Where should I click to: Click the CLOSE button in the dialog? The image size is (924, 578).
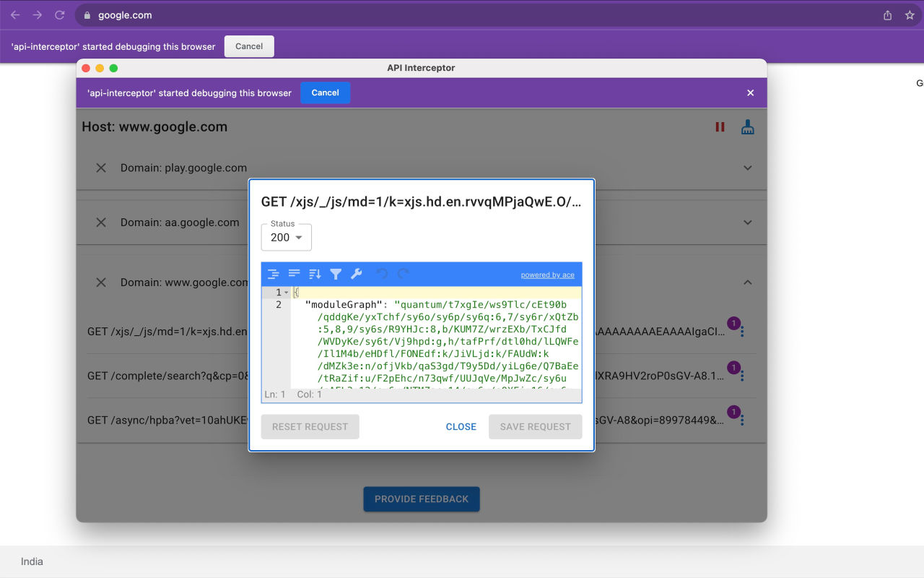(x=461, y=427)
